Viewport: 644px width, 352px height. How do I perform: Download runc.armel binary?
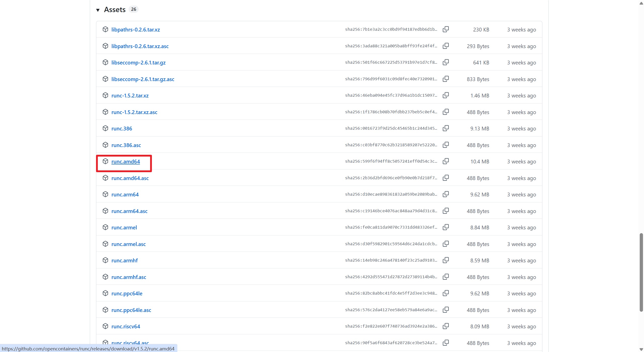pyautogui.click(x=124, y=228)
